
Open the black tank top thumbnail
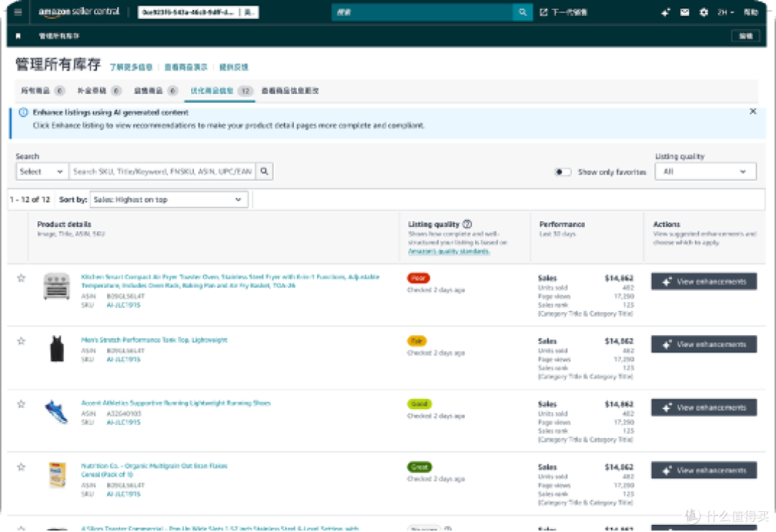(x=57, y=349)
